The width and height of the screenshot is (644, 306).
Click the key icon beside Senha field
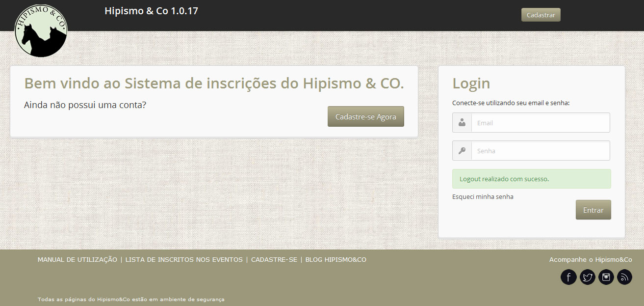point(462,151)
